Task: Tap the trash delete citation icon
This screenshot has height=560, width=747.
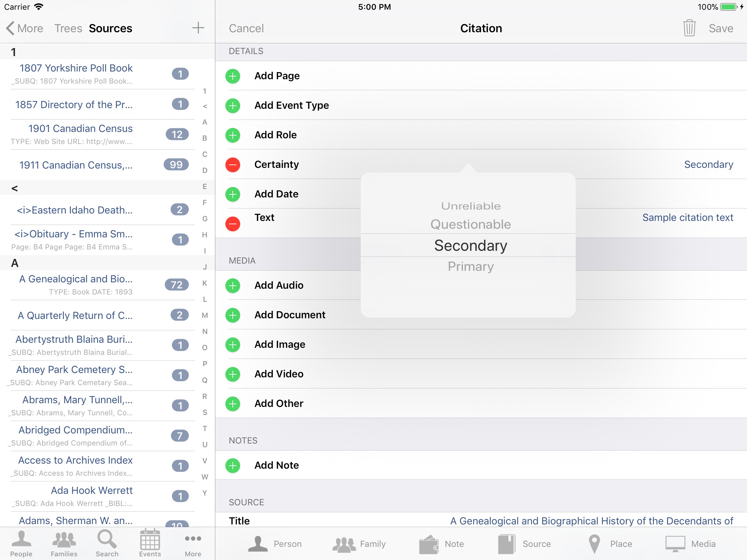Action: click(689, 28)
